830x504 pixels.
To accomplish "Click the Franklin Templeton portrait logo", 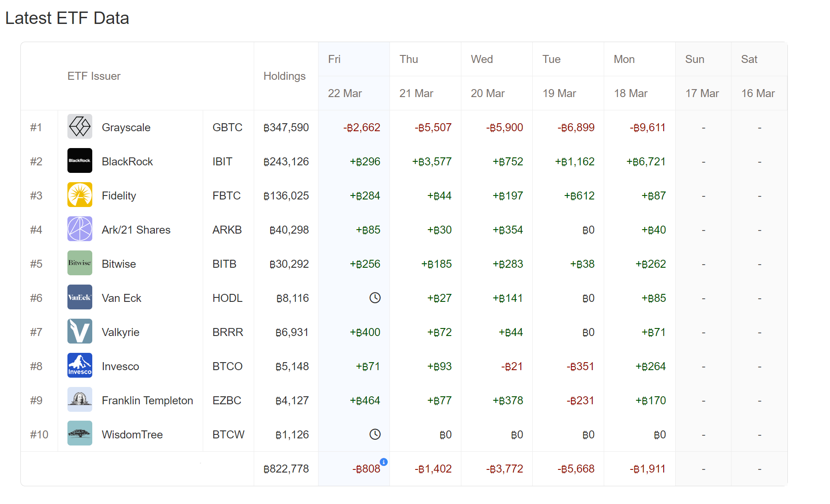I will pyautogui.click(x=80, y=400).
